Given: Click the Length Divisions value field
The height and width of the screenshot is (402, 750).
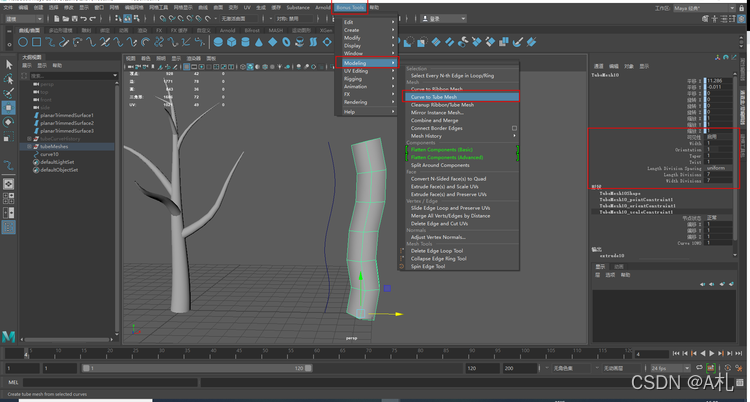Looking at the screenshot, I should 720,175.
